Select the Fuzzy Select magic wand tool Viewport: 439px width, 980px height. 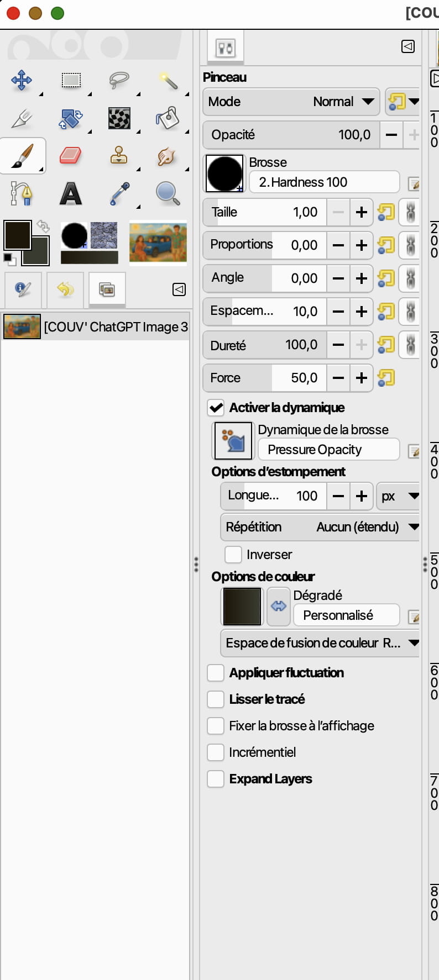[x=168, y=80]
